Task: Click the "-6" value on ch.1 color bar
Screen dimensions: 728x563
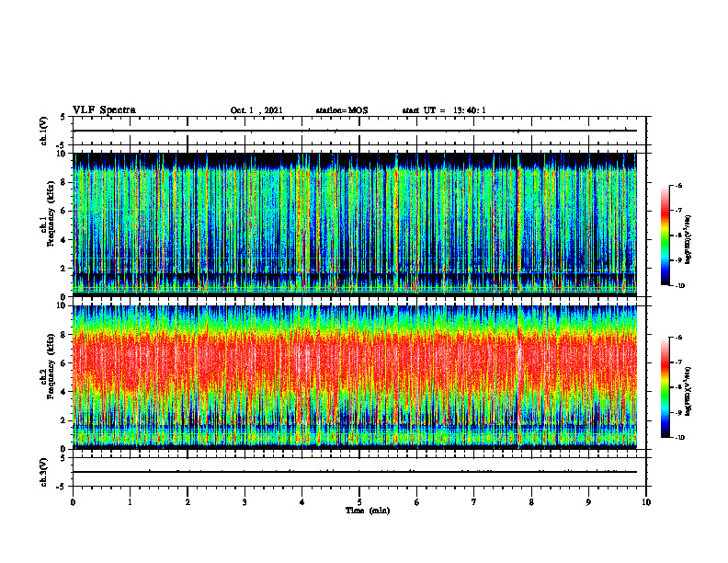Action: 679,185
